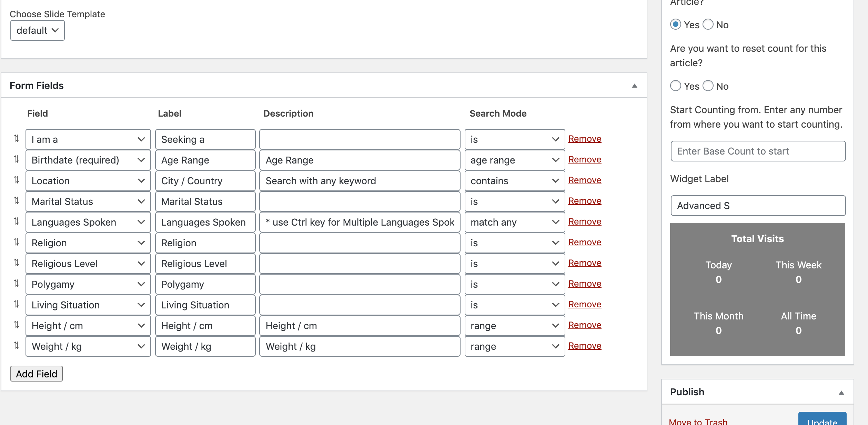The image size is (868, 425).
Task: Click the Height / cm description input
Action: pyautogui.click(x=360, y=326)
